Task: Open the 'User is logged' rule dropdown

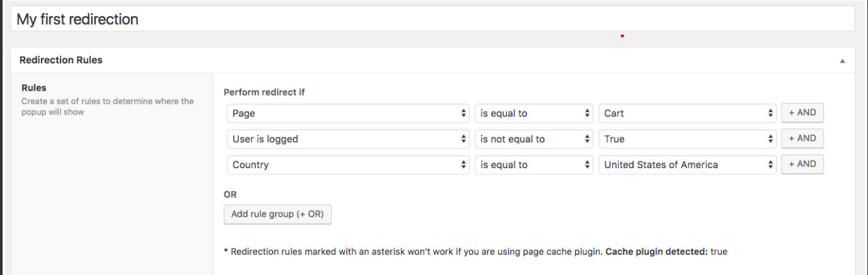Action: [x=348, y=139]
